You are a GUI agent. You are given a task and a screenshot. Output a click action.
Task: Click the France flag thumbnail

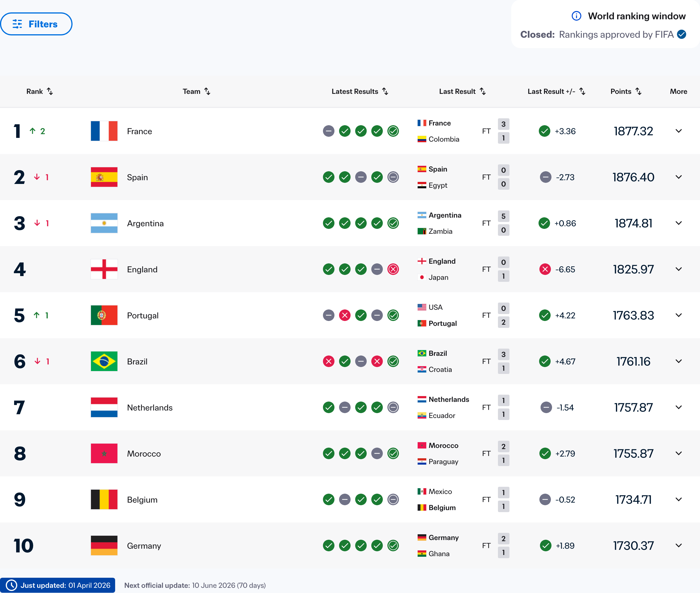tap(104, 131)
